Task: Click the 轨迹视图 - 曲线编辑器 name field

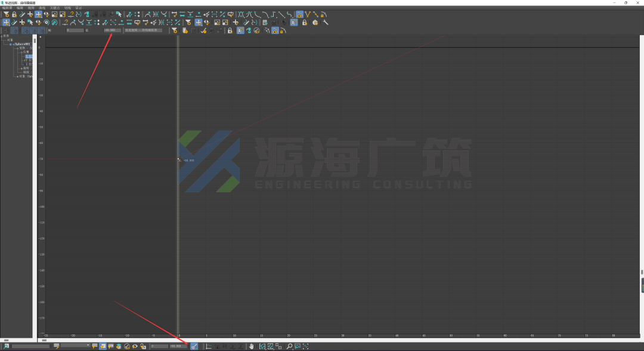Action: [144, 30]
